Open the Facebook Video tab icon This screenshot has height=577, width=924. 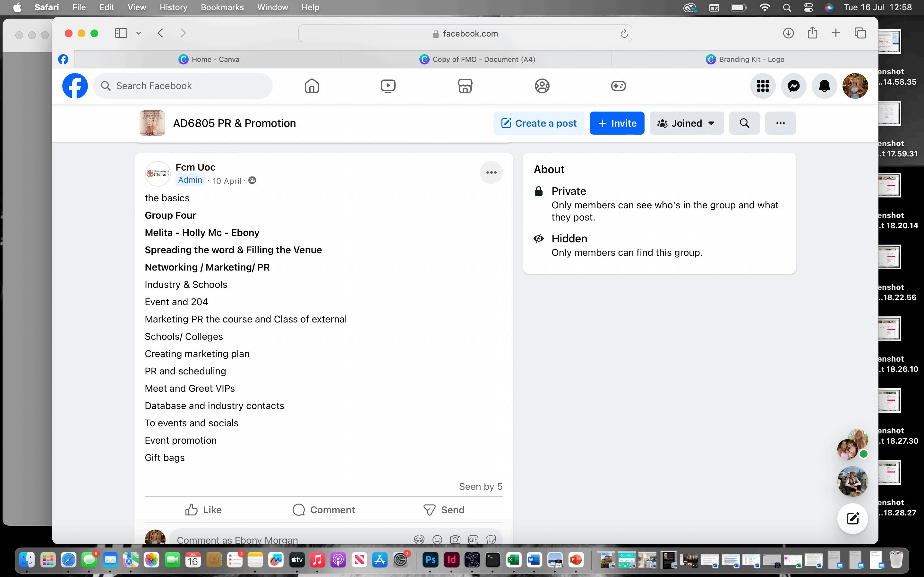(388, 86)
